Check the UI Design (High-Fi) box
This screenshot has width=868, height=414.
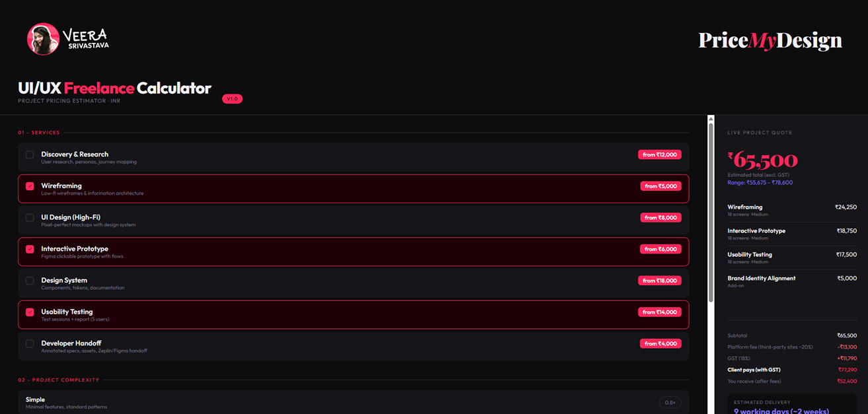point(30,218)
